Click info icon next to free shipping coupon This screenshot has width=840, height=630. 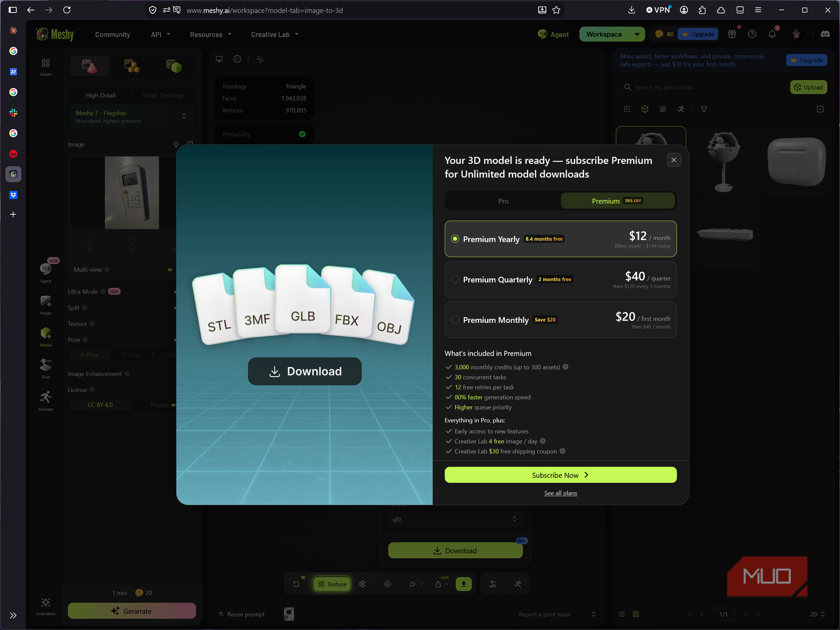[563, 451]
